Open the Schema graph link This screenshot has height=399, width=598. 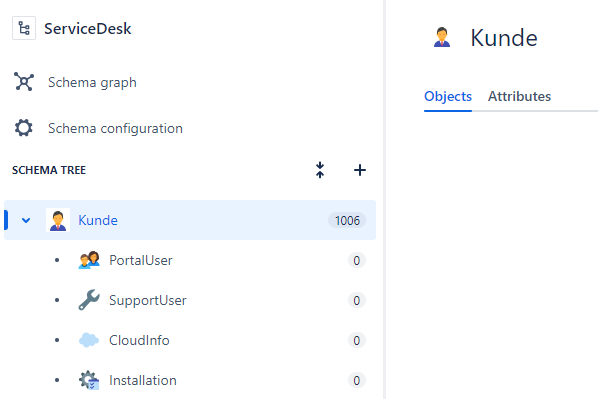[92, 82]
